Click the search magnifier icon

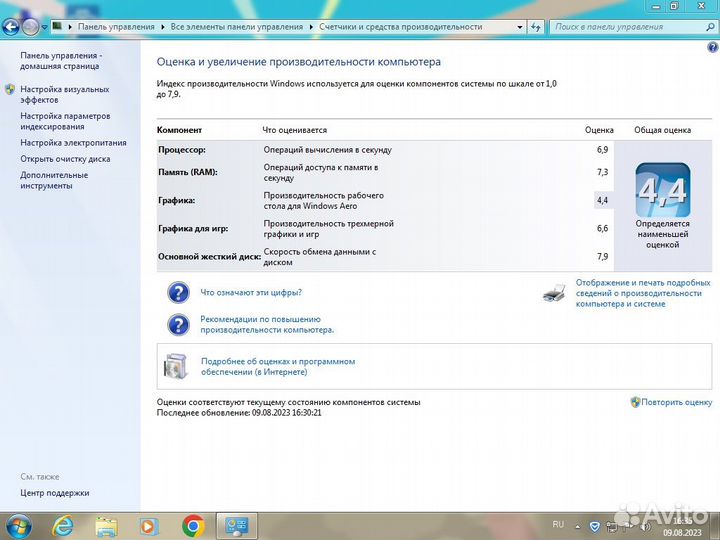pyautogui.click(x=710, y=27)
